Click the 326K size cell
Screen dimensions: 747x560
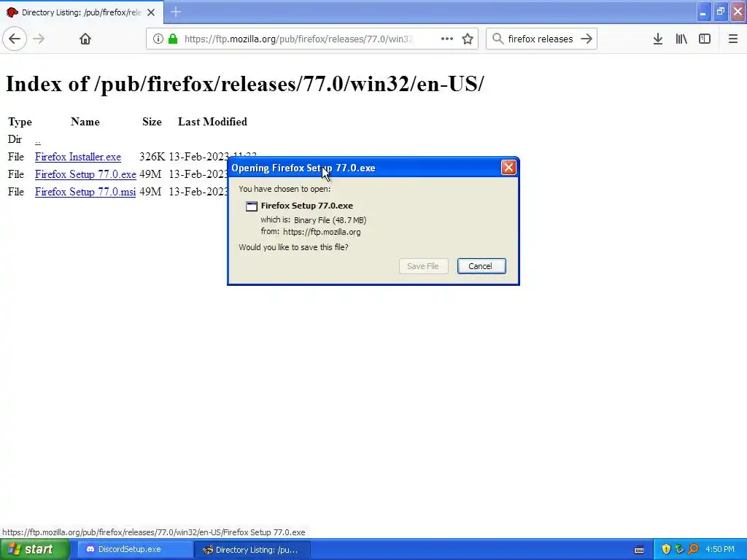click(152, 157)
